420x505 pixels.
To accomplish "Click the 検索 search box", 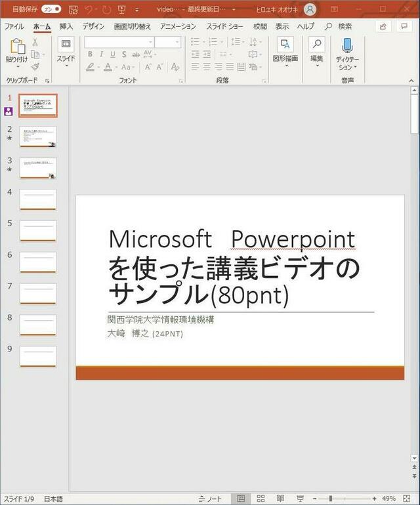I will [x=339, y=26].
